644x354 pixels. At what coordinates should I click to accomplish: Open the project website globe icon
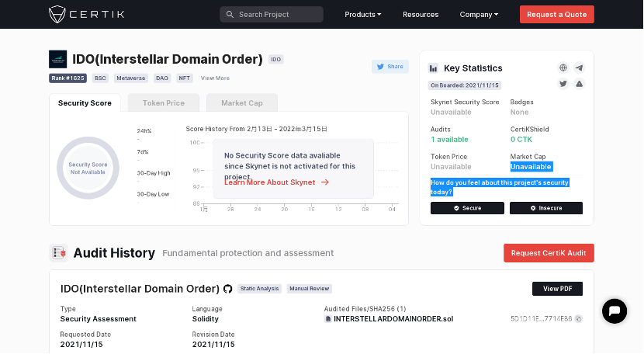[x=563, y=68]
